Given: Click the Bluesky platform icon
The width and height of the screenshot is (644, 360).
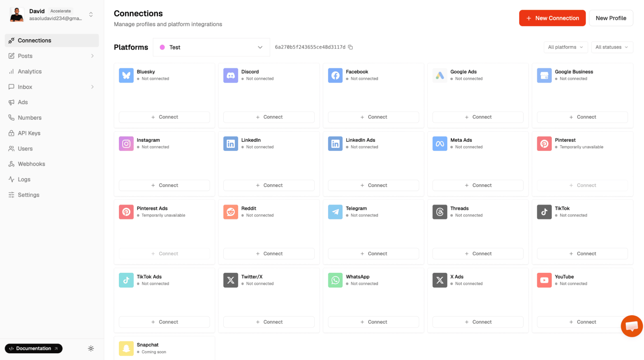Looking at the screenshot, I should coord(126,75).
